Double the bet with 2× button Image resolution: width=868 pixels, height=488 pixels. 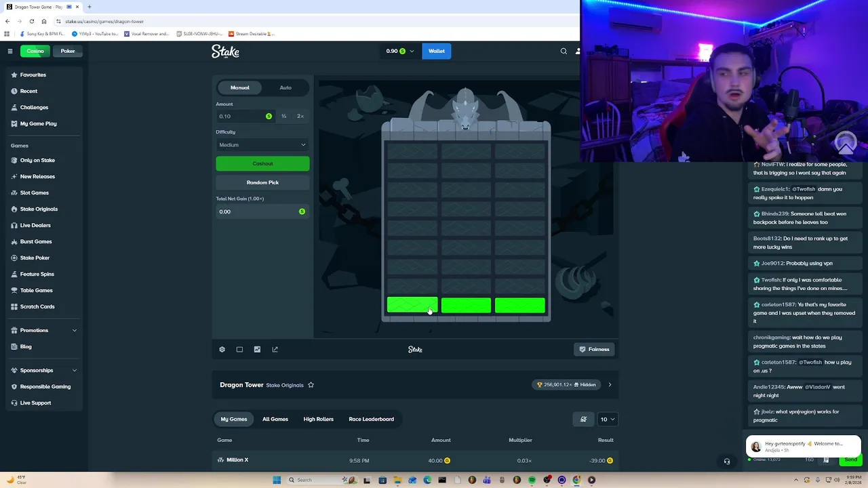(x=300, y=116)
